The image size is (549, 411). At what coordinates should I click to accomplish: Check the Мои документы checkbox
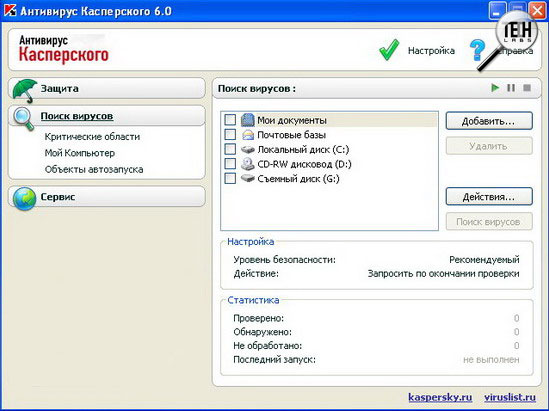(230, 120)
